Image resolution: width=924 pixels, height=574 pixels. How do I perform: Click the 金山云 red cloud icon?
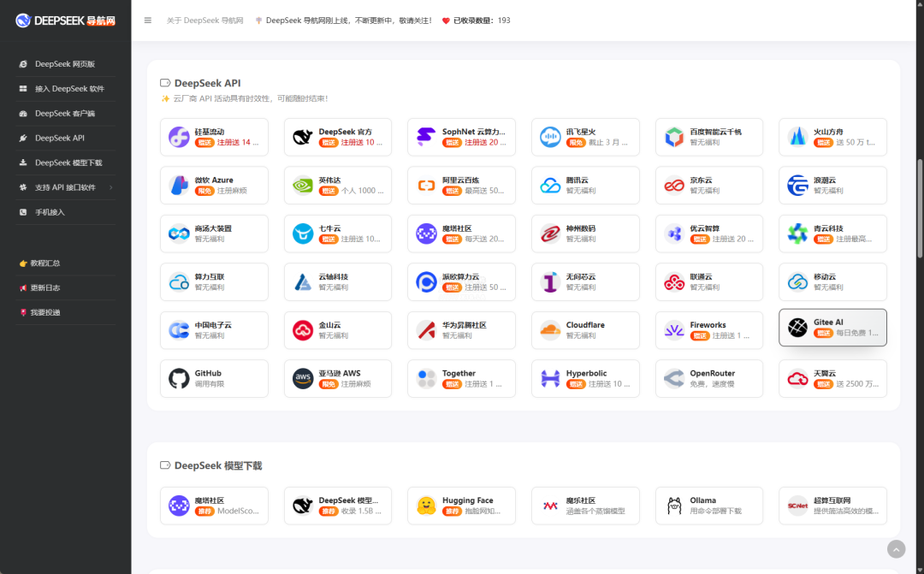[x=303, y=330]
